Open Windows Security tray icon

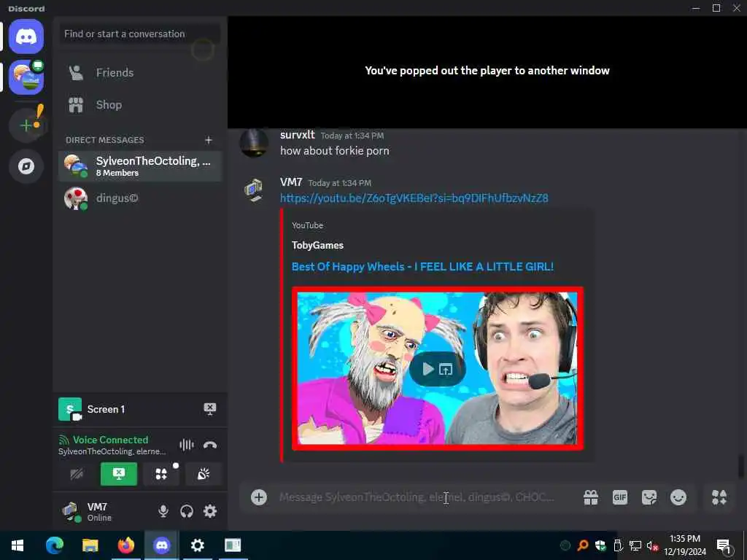click(600, 545)
